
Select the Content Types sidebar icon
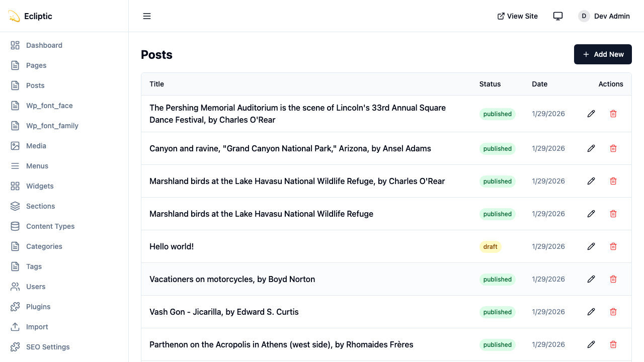tap(15, 226)
